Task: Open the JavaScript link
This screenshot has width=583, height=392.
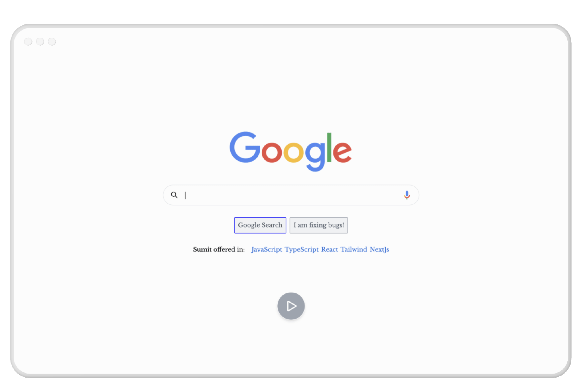Action: pyautogui.click(x=267, y=250)
